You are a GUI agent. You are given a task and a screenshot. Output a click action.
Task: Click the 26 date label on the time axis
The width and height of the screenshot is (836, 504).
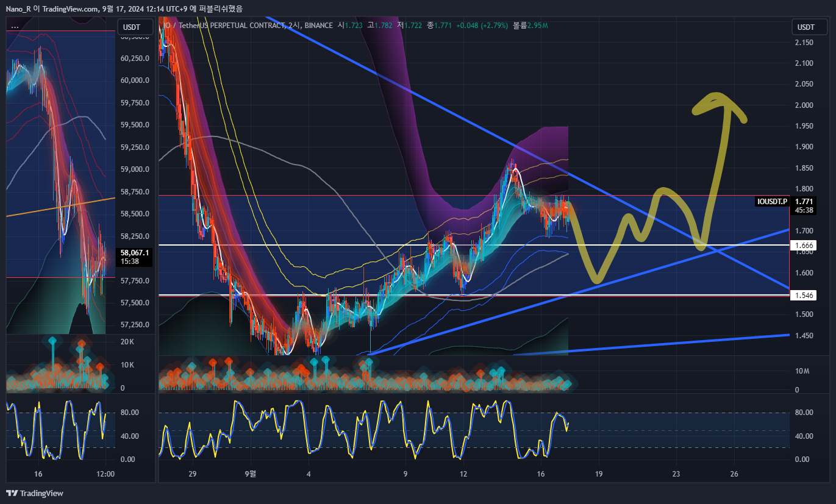pyautogui.click(x=734, y=474)
